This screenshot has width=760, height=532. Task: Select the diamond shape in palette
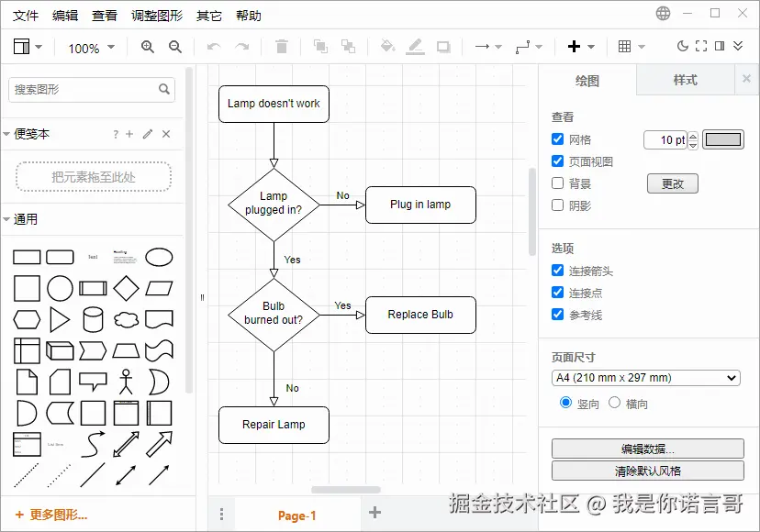pyautogui.click(x=126, y=288)
